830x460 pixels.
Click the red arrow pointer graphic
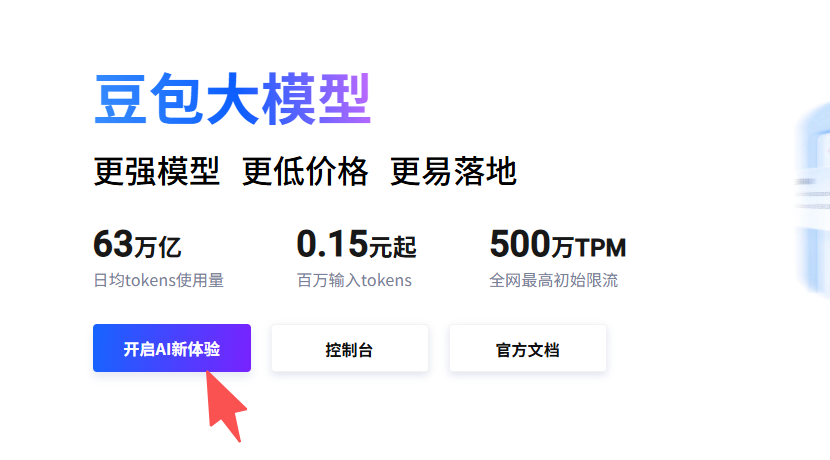(225, 406)
